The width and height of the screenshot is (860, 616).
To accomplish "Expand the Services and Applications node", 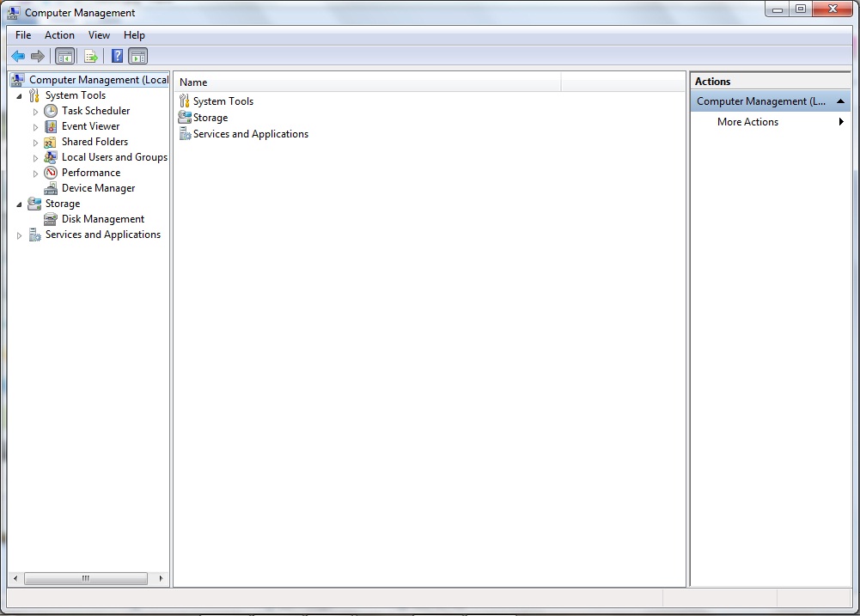I will click(20, 235).
